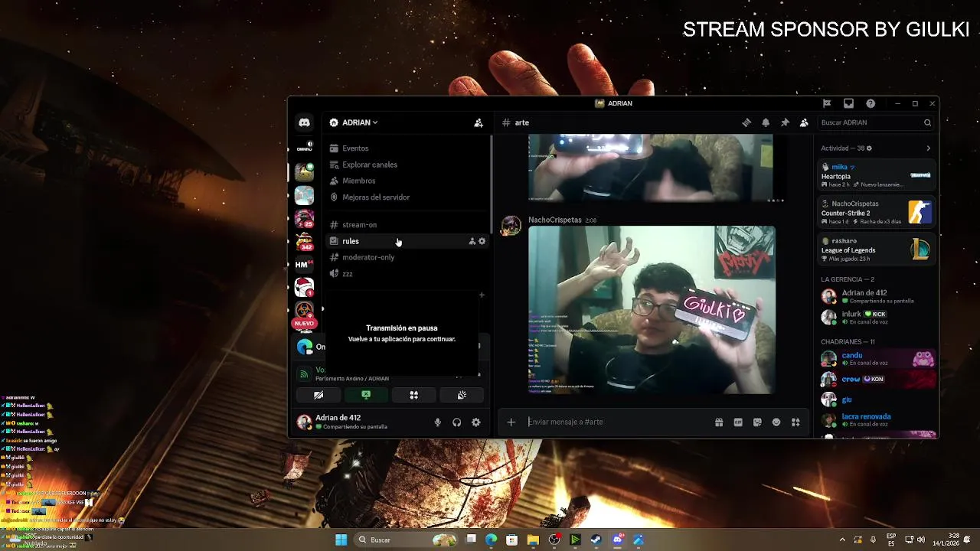Open Adrian de 412 user panel profile
The height and width of the screenshot is (551, 980).
(360, 422)
